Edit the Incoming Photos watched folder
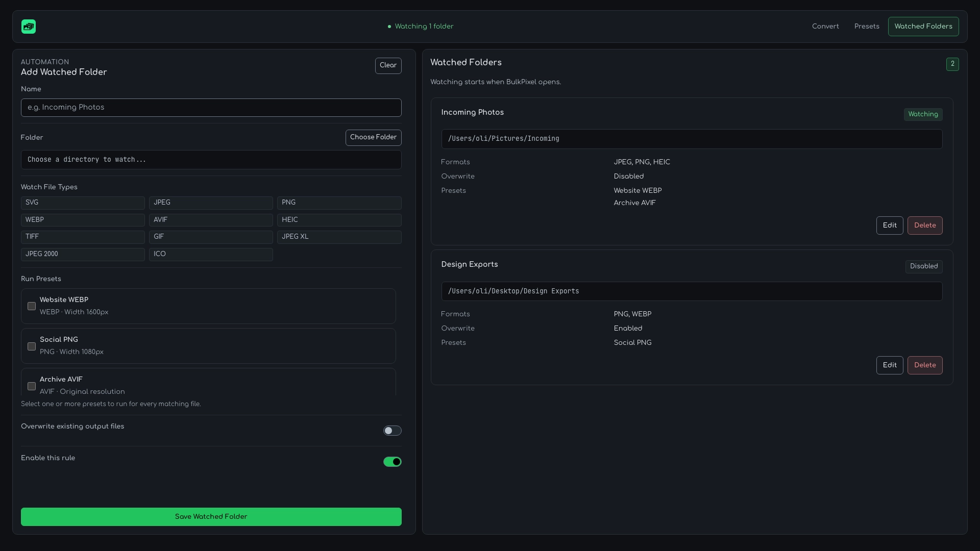This screenshot has height=551, width=980. click(890, 226)
